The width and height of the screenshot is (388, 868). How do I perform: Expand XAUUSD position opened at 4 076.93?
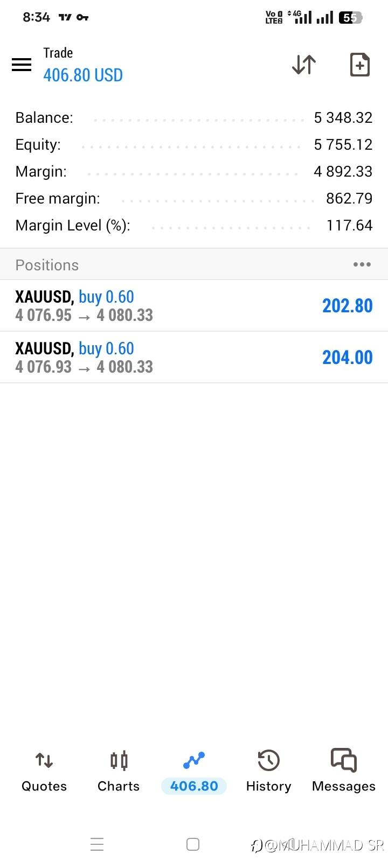pyautogui.click(x=194, y=357)
